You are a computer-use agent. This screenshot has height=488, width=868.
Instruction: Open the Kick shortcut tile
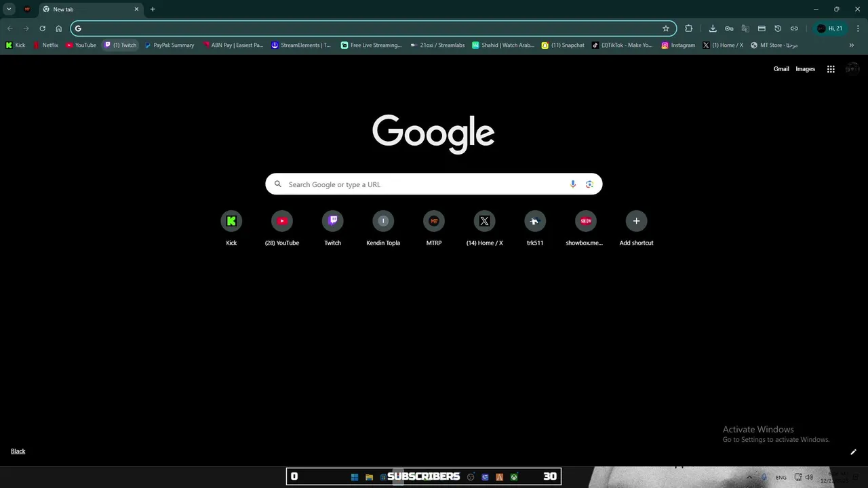231,228
